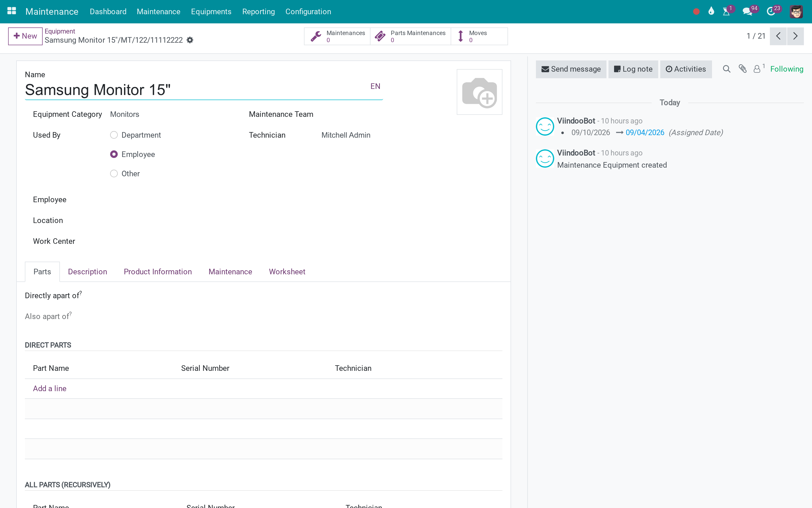Open the Dashboard menu
This screenshot has height=508, width=812.
(x=108, y=12)
